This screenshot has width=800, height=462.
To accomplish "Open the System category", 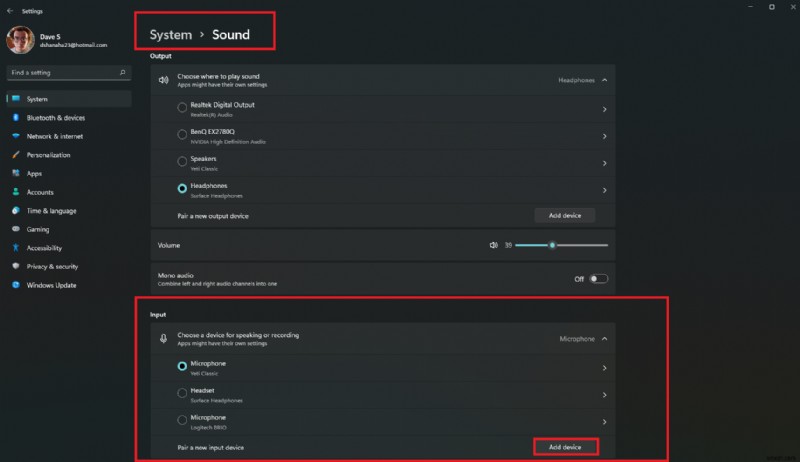I will [69, 99].
